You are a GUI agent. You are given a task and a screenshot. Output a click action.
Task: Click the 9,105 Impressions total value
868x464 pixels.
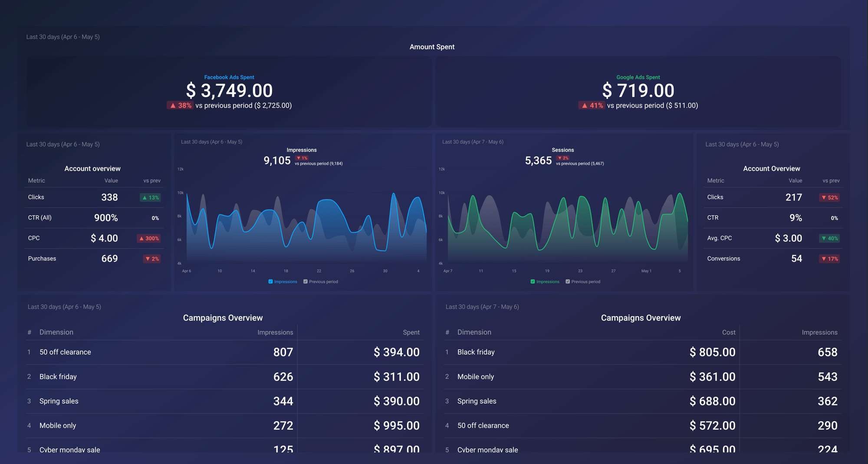click(x=277, y=160)
